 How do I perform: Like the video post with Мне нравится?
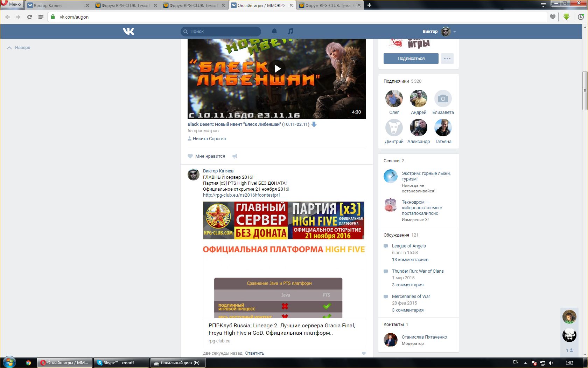coord(206,156)
